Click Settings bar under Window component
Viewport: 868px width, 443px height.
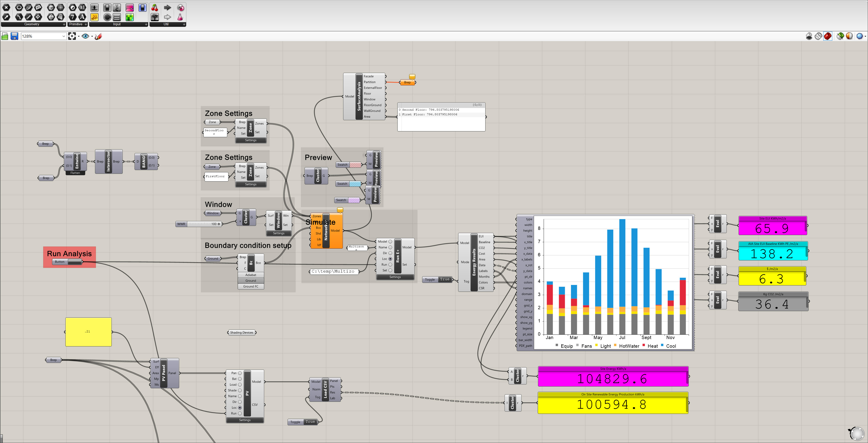279,233
